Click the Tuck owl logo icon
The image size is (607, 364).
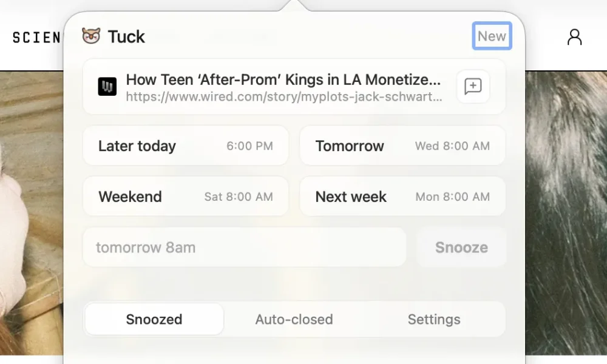pyautogui.click(x=92, y=36)
